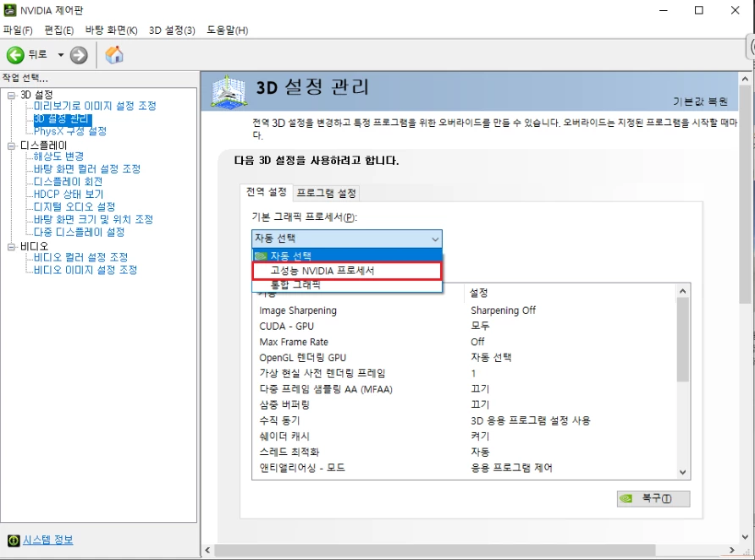
Task: Click 3D settings header graphic icon
Action: pyautogui.click(x=229, y=91)
